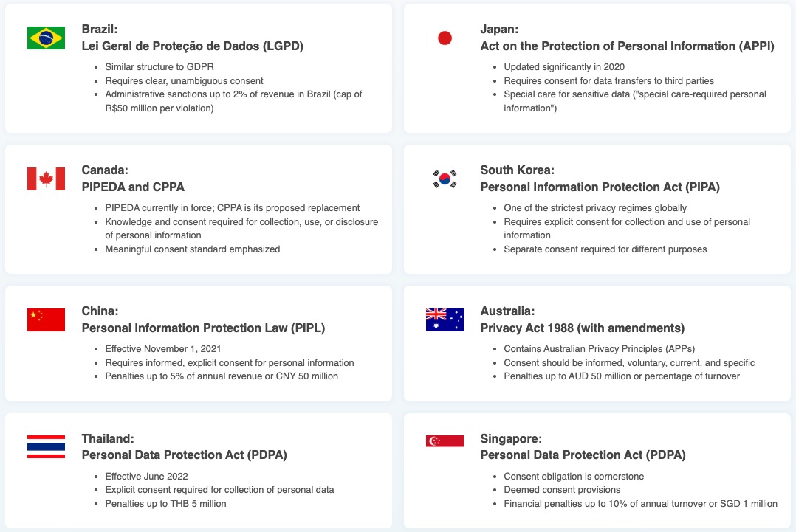Select the 'PIPEDA and CPPA' title

point(133,187)
